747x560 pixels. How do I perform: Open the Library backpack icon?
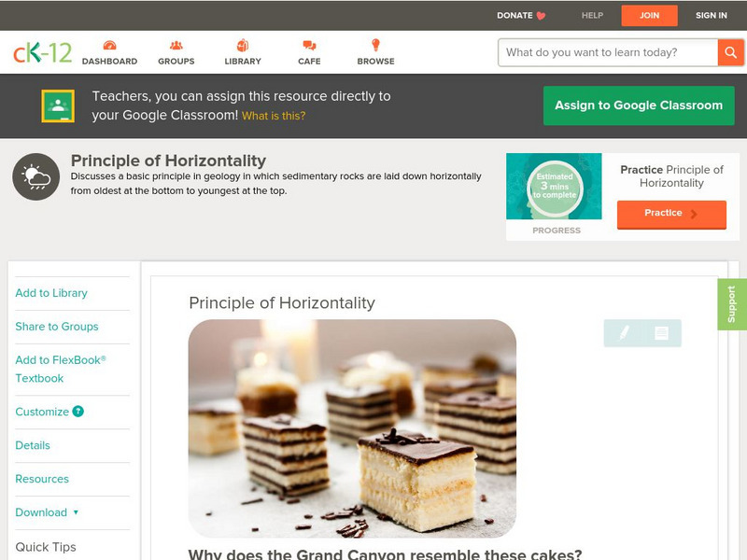click(x=243, y=45)
